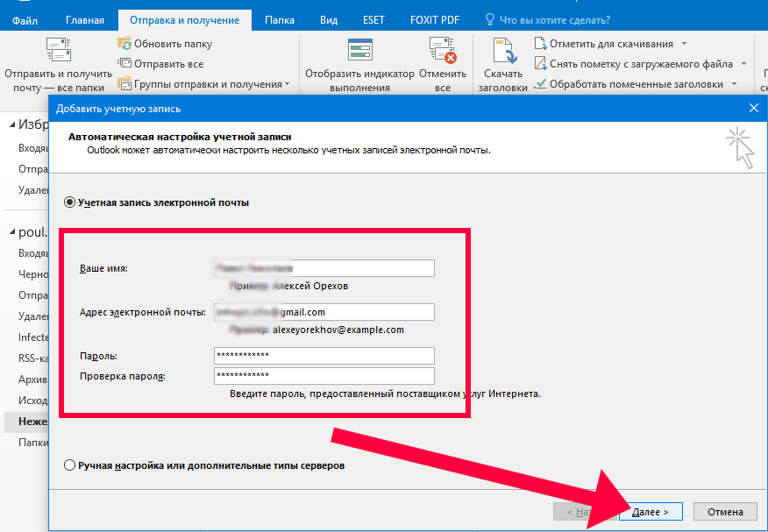Click the Отправить все icon
Screen dimensions: 768x532
[x=125, y=64]
